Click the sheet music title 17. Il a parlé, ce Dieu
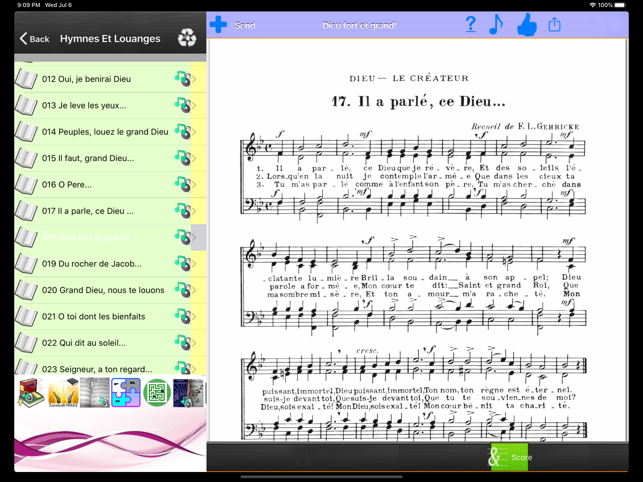This screenshot has width=643, height=482. point(418,101)
